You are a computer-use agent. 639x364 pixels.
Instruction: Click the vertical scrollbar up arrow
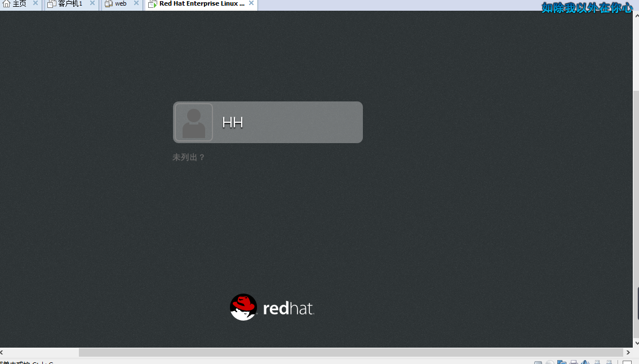click(x=636, y=15)
